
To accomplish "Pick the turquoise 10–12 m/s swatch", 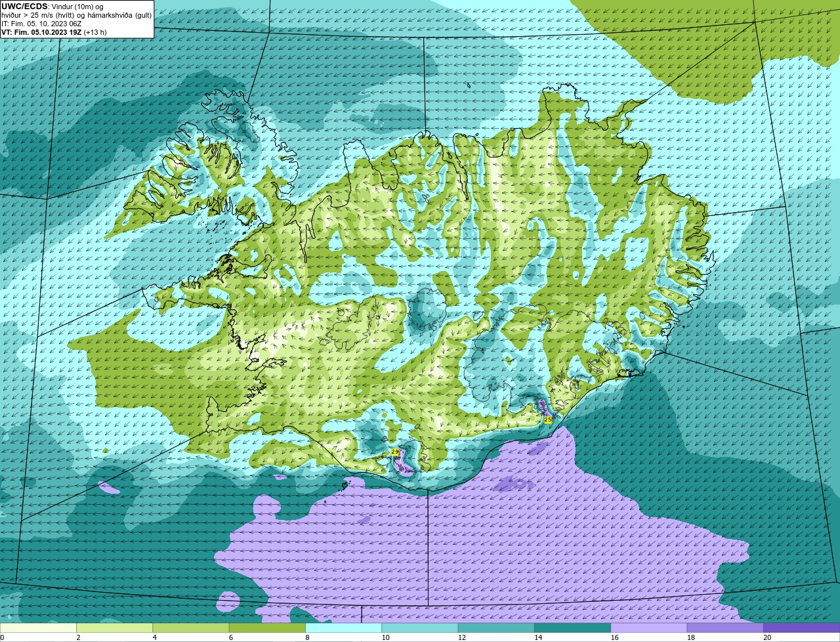I will tap(420, 628).
